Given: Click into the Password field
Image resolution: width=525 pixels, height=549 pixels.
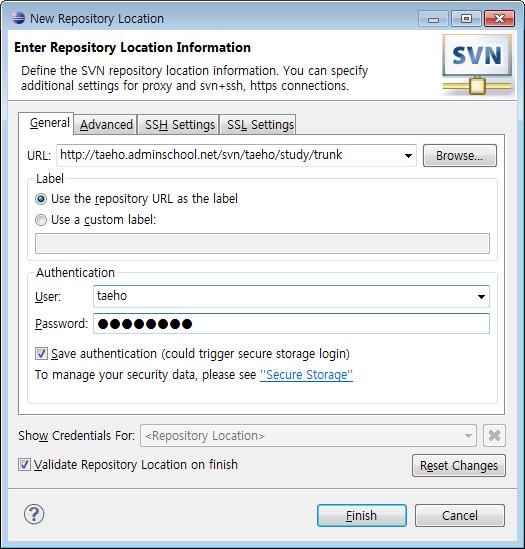Looking at the screenshot, I should [291, 324].
